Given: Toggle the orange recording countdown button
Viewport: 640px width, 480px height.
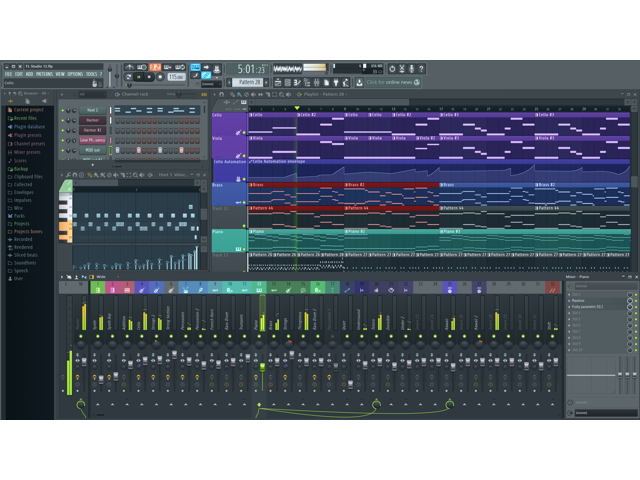Looking at the screenshot, I should coord(155,67).
